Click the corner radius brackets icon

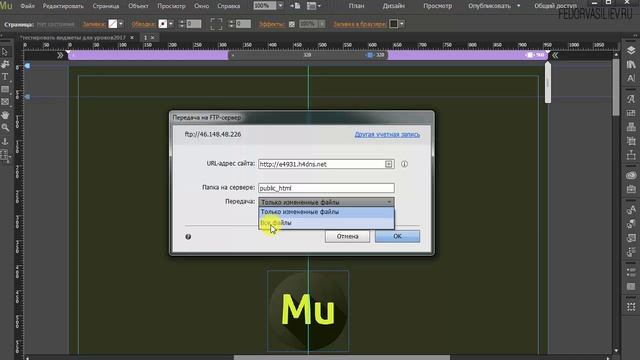coord(216,24)
